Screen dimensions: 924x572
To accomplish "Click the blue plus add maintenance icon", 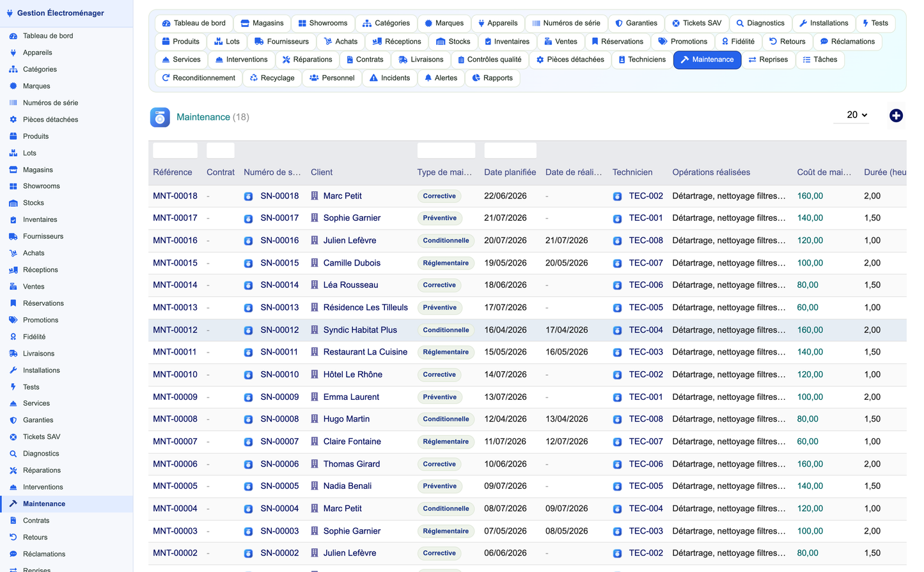I will click(x=896, y=116).
